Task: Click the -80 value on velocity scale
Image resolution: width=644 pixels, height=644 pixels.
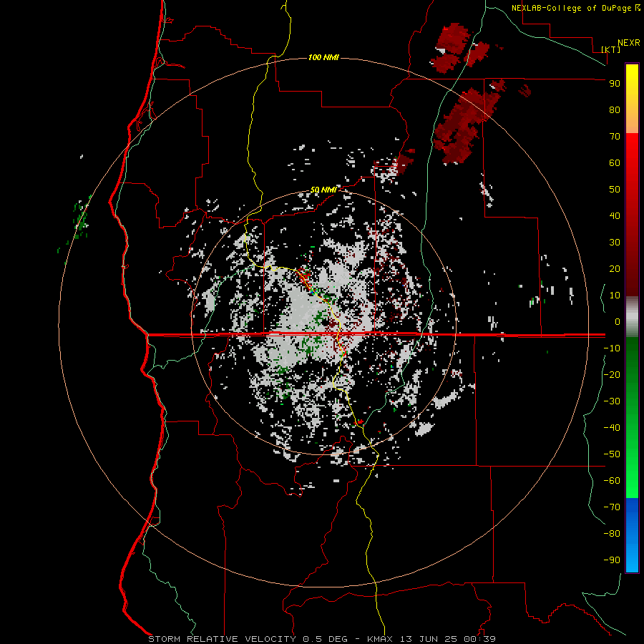Action: pyautogui.click(x=612, y=534)
